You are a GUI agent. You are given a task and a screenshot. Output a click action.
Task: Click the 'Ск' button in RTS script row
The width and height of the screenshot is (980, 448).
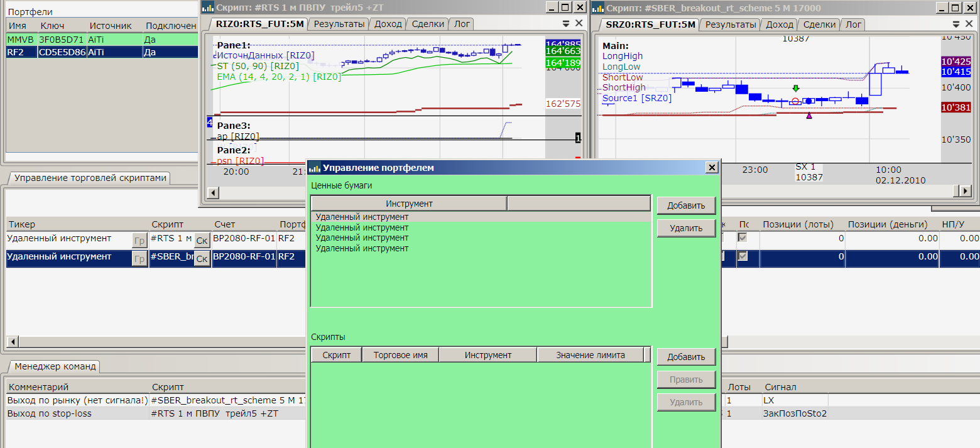(202, 240)
